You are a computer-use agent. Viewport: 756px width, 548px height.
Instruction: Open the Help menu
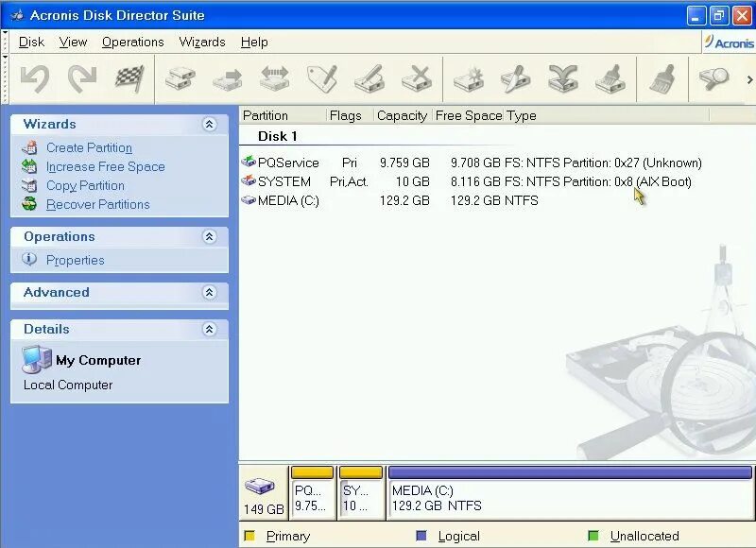tap(254, 43)
